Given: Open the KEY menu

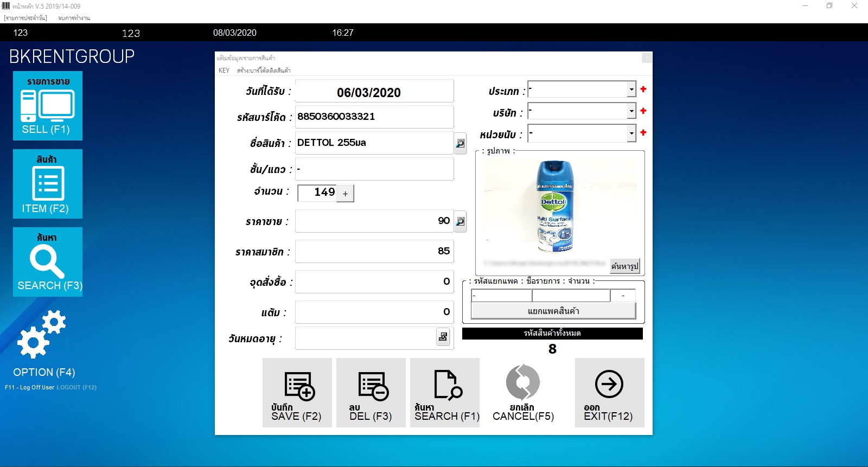Looking at the screenshot, I should coord(224,71).
